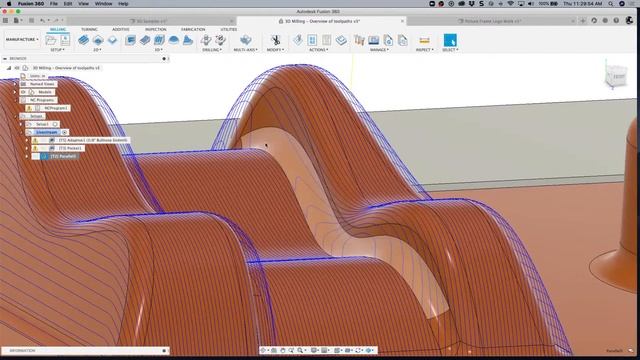This screenshot has height=360, width=640.
Task: Click the last icon in the 3D group
Action: pos(187,40)
